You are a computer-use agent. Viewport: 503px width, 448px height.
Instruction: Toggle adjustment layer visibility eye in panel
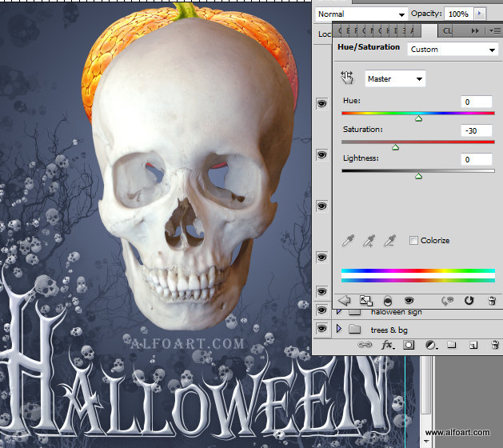point(409,301)
